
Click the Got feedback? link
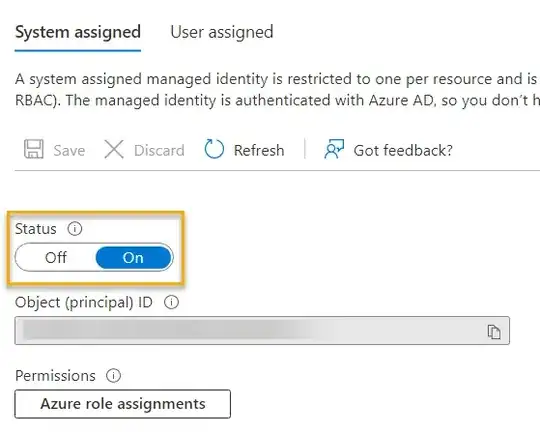click(403, 151)
